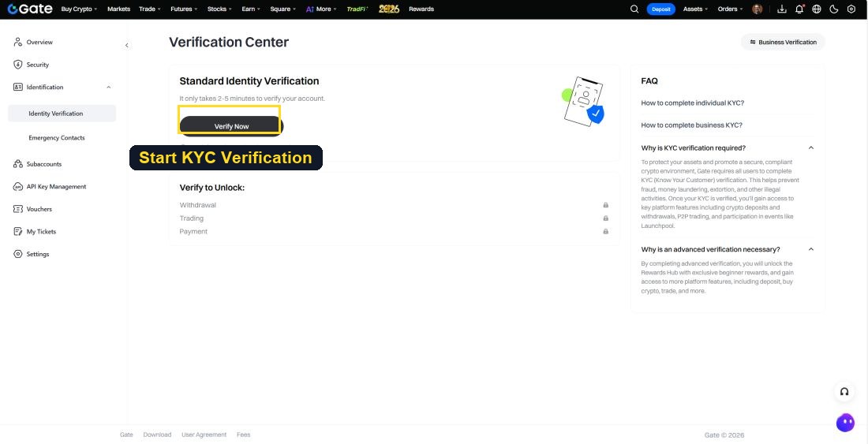
Task: Click the Payment lock icon
Action: pyautogui.click(x=605, y=232)
